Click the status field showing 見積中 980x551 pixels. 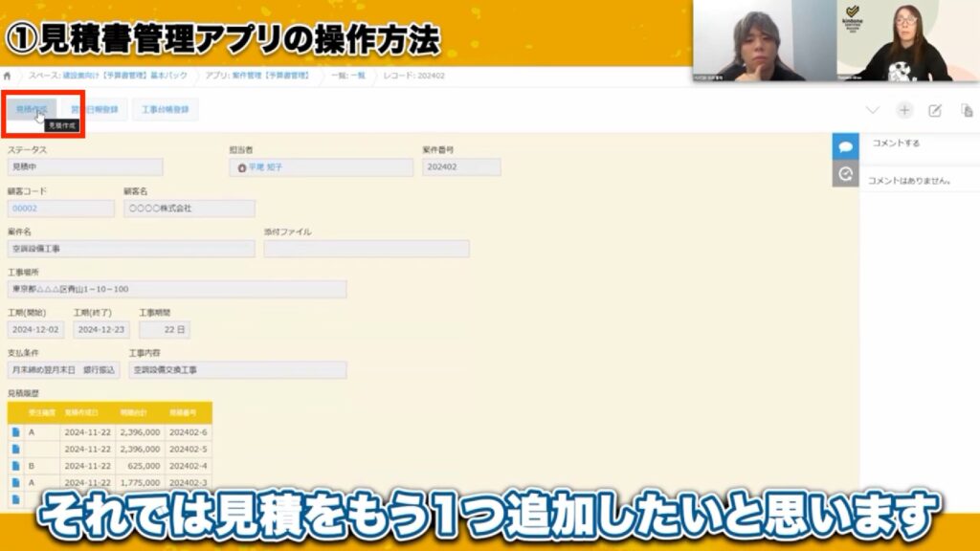click(85, 166)
